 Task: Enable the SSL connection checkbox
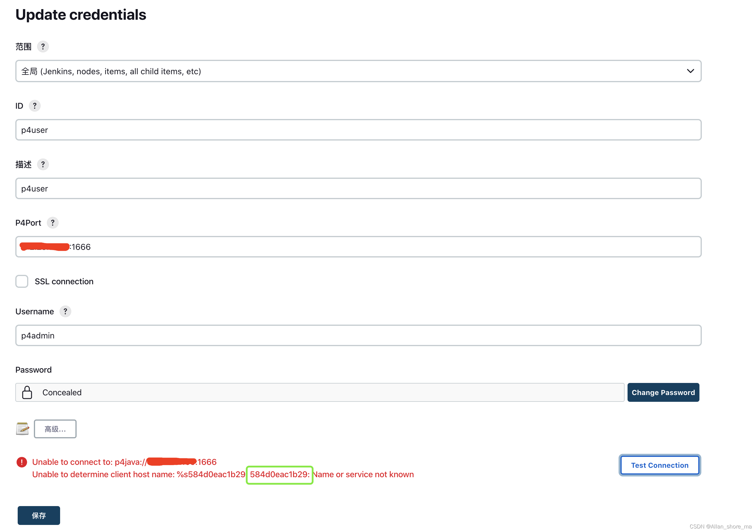[22, 281]
